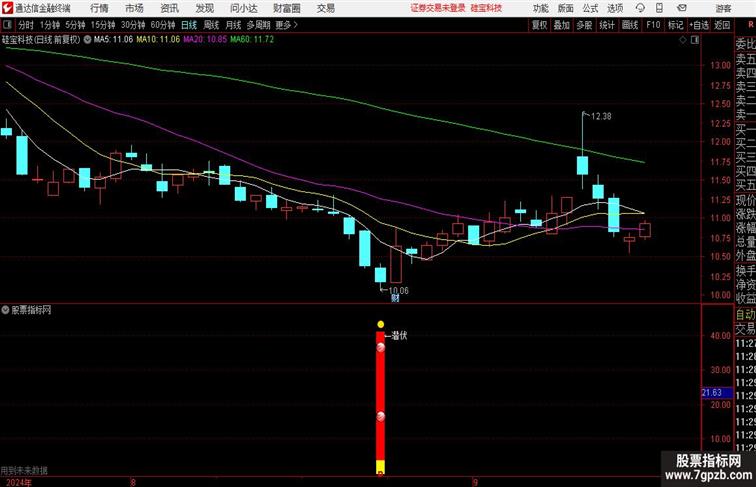Click the MA60: 11.72 value
This screenshot has width=756, height=487.
[252, 40]
